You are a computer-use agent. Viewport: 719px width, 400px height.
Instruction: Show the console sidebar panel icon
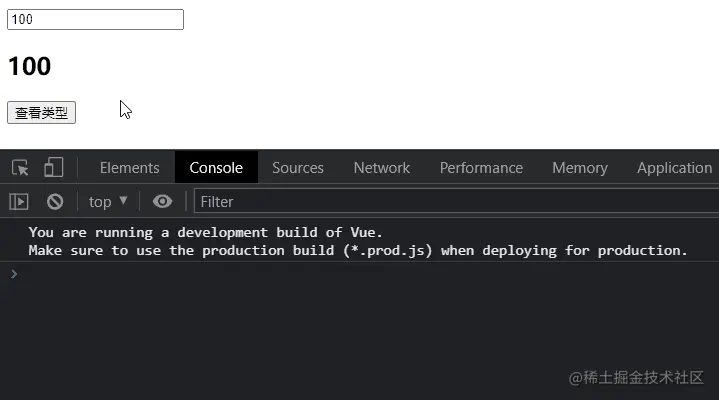[x=19, y=201]
